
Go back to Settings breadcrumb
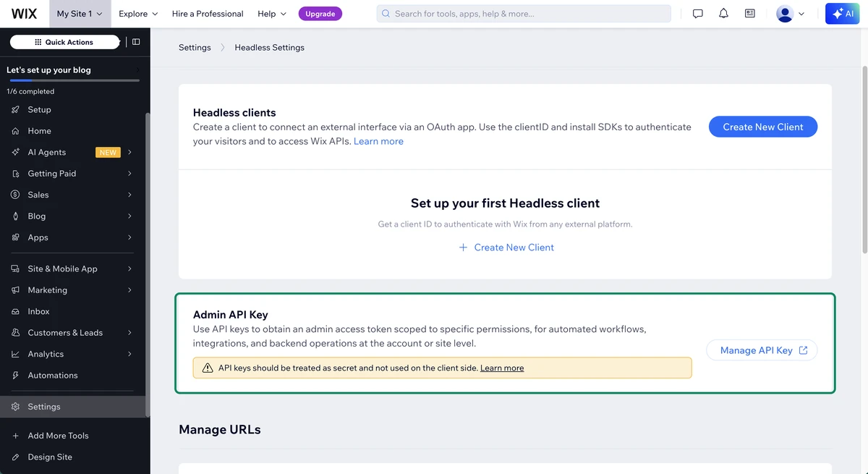[x=195, y=47]
